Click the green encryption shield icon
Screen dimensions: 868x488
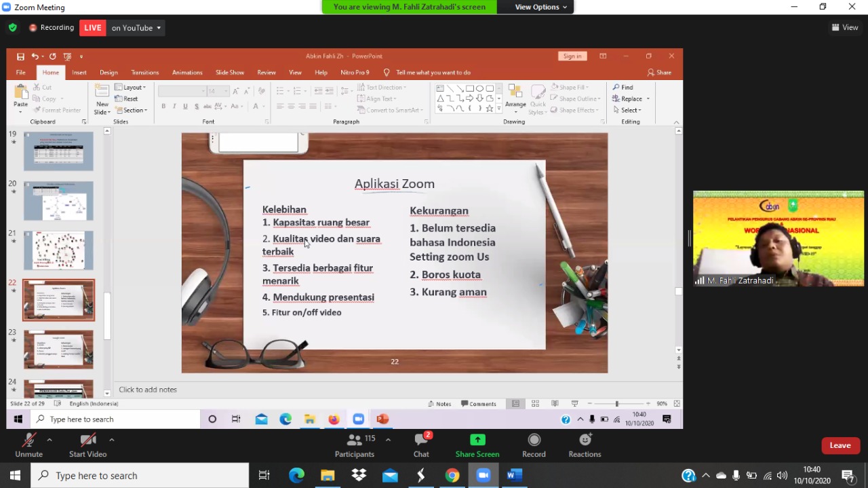12,28
